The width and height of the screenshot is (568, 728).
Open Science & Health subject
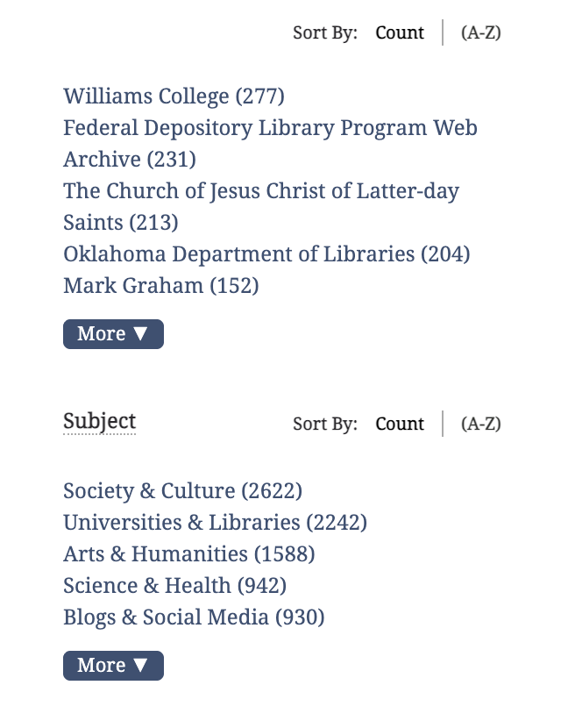click(x=174, y=586)
